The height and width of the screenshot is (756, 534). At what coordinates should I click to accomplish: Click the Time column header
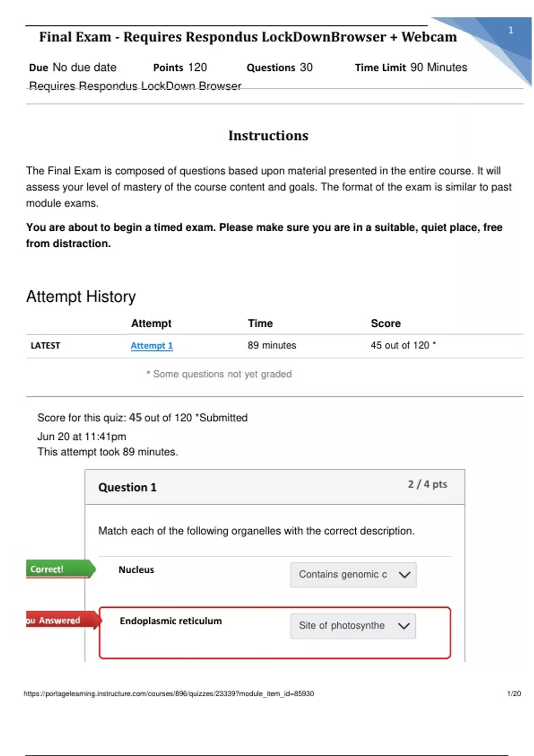tap(260, 323)
